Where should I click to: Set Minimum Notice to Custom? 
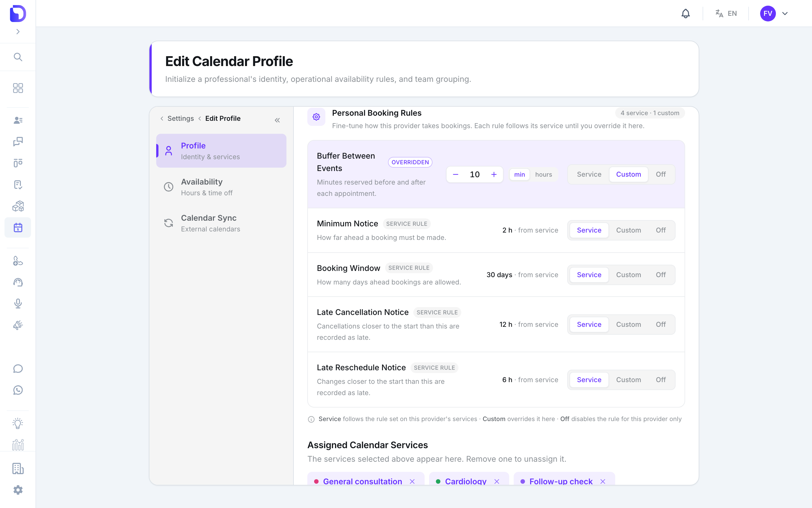point(628,231)
